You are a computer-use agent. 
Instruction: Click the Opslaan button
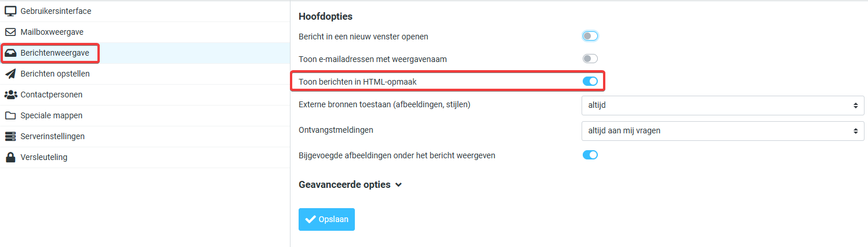[x=326, y=219]
